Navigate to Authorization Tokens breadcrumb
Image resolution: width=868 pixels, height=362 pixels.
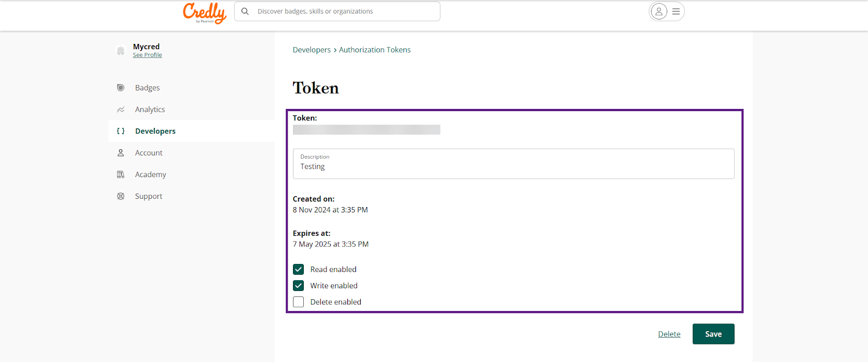coord(374,50)
